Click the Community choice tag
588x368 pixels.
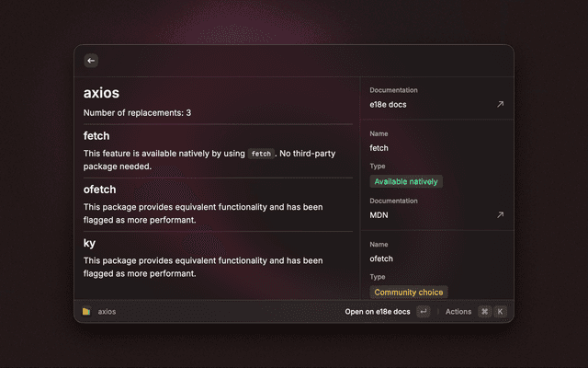(409, 293)
